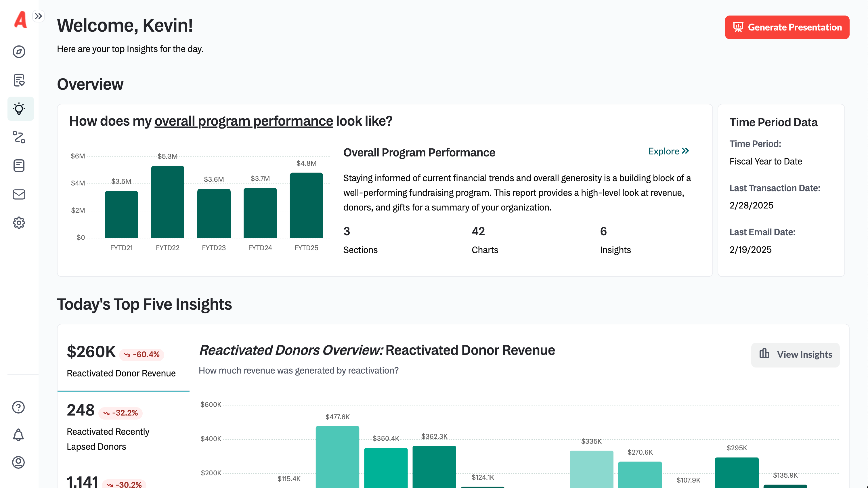Open the document with heart sidebar icon

point(19,80)
